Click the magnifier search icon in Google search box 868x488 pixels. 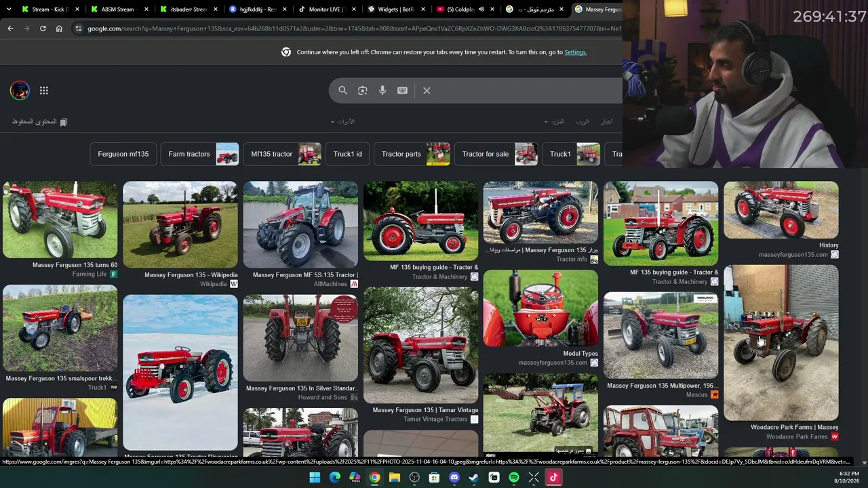[342, 90]
